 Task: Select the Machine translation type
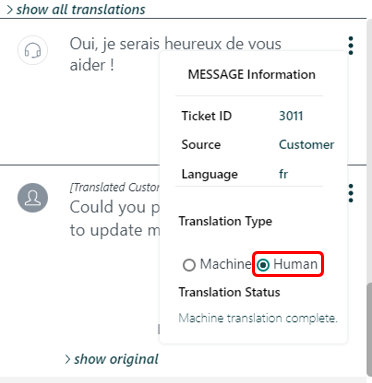point(217,265)
